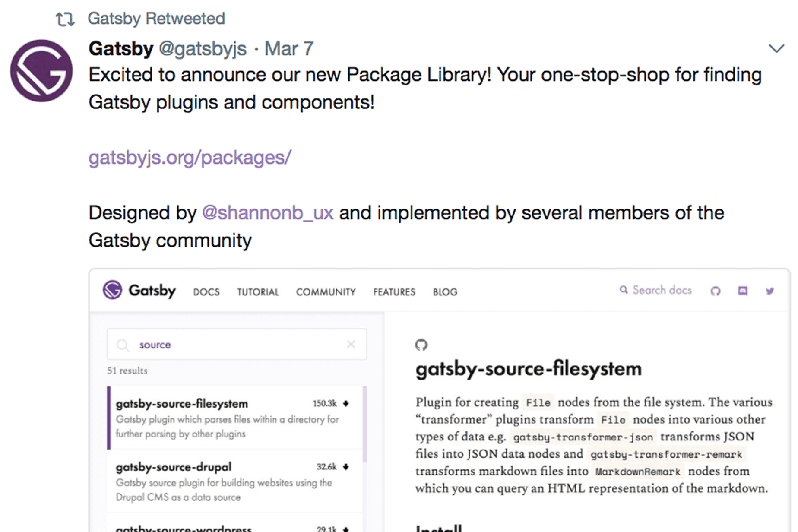Click the magnifier icon in plugin search
This screenshot has height=532, width=798.
pos(123,345)
